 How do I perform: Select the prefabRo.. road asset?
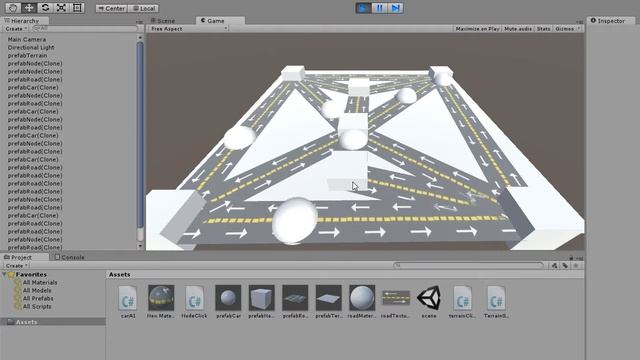click(295, 302)
